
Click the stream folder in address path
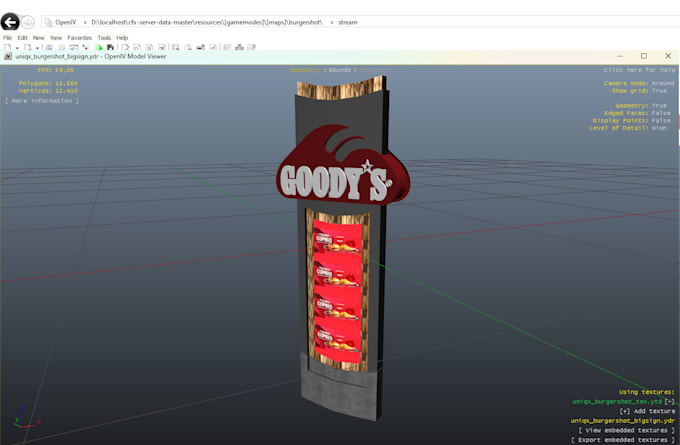click(x=348, y=22)
